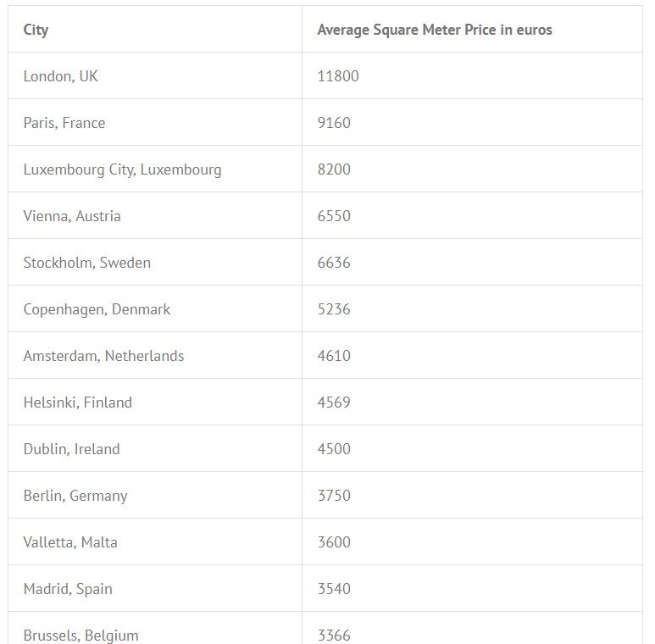
Task: Select the 9160 price value
Action: point(334,123)
